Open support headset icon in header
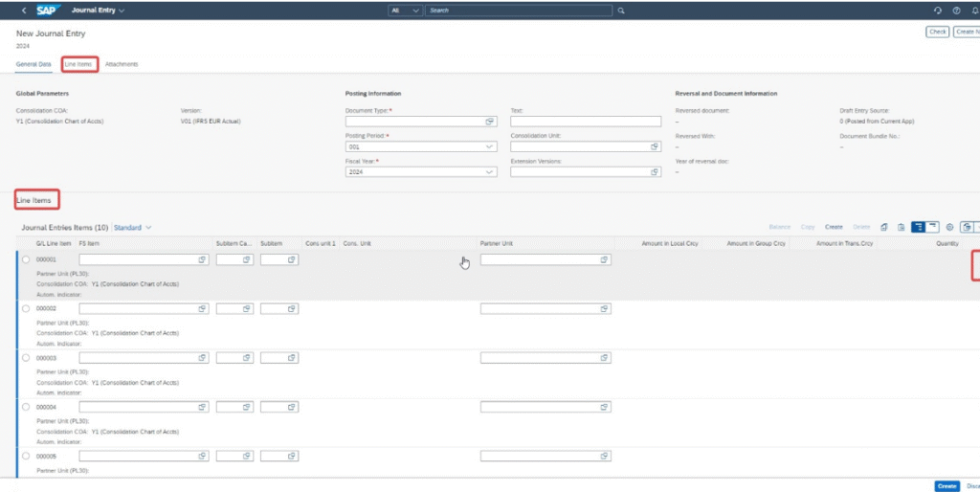 click(938, 11)
